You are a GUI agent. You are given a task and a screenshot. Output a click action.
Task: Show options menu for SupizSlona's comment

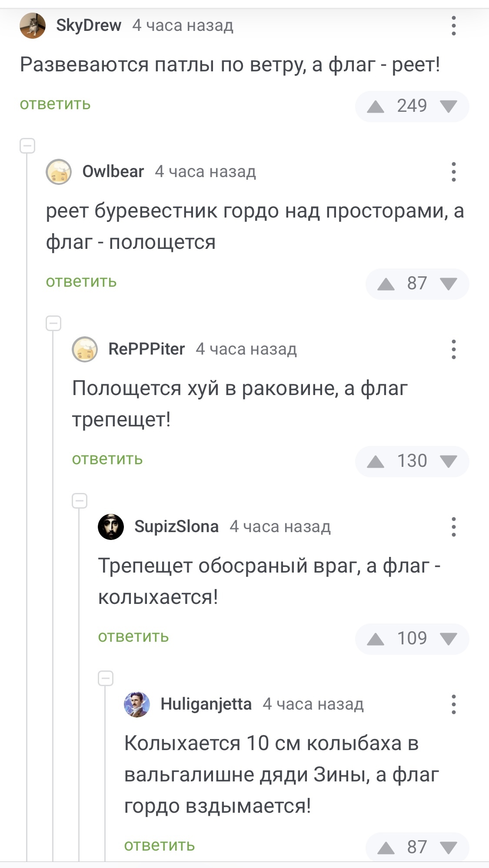coord(453,527)
